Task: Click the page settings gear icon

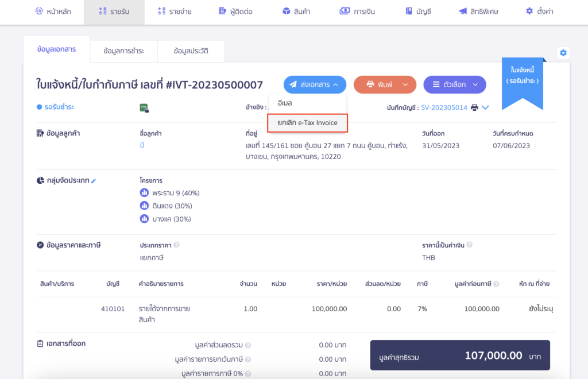Action: pyautogui.click(x=563, y=53)
